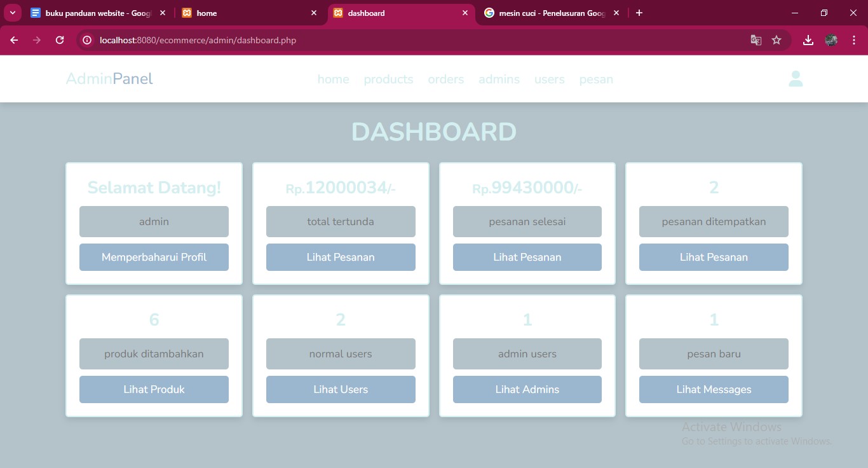The width and height of the screenshot is (868, 468).
Task: Click the translate page icon
Action: tap(756, 40)
